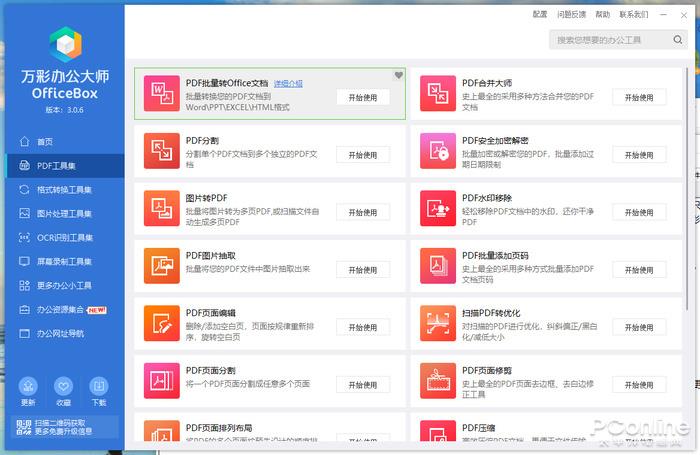The image size is (700, 455).
Task: Click the 版本: 3.0.6 version label
Action: click(x=65, y=110)
